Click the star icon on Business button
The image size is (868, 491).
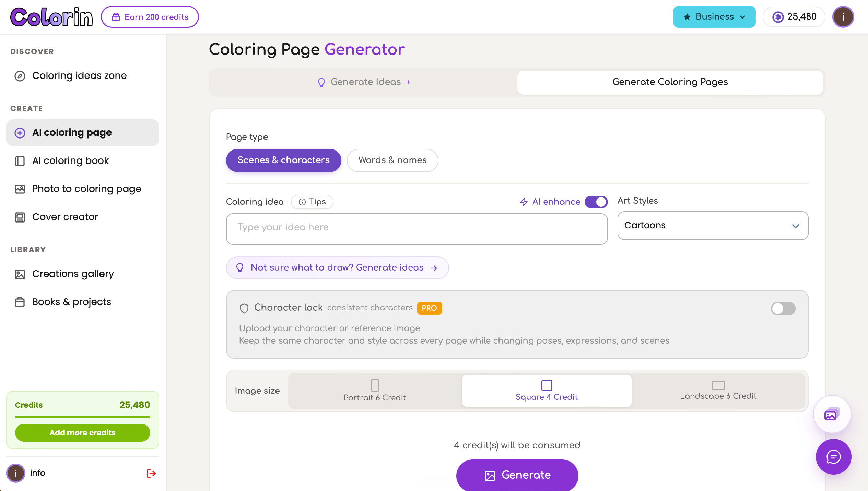(x=687, y=17)
